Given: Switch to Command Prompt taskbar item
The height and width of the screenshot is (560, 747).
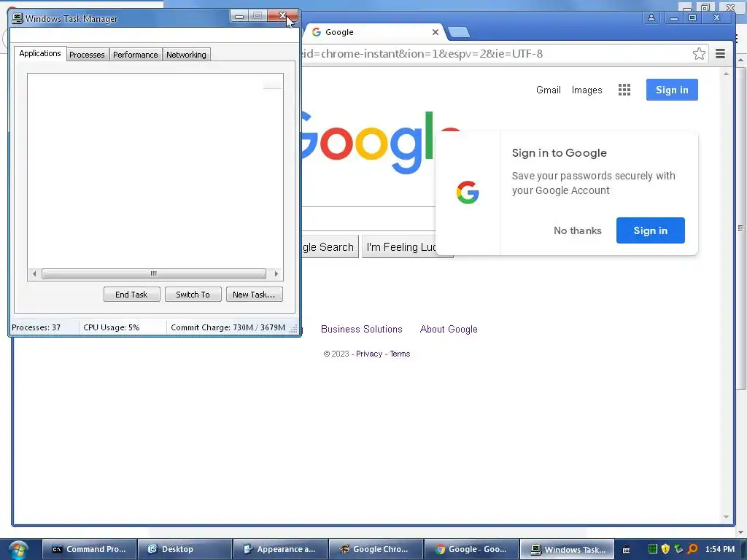Looking at the screenshot, I should point(90,549).
